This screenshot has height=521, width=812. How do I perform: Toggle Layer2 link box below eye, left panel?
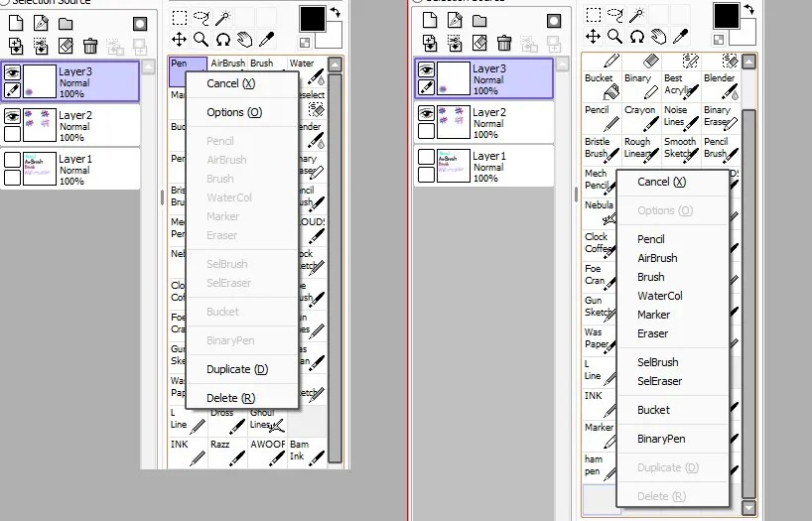click(12, 134)
